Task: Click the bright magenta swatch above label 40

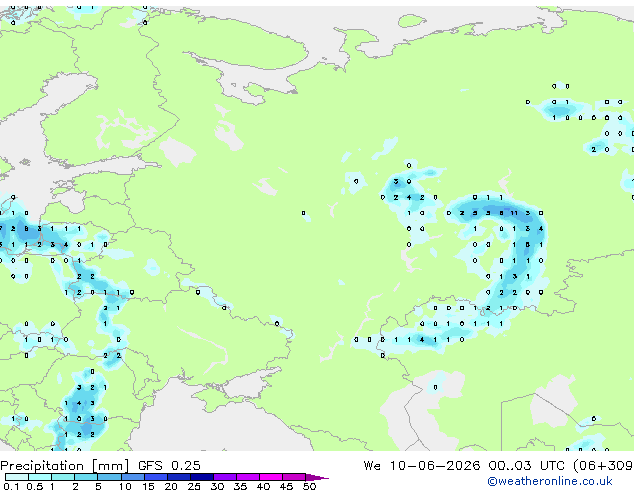Action: [x=271, y=477]
